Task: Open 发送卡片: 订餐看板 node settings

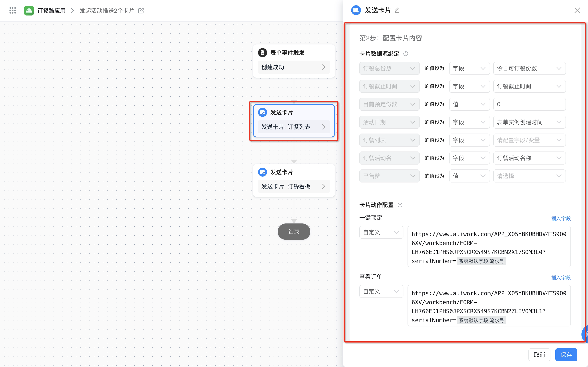Action: pyautogui.click(x=294, y=186)
